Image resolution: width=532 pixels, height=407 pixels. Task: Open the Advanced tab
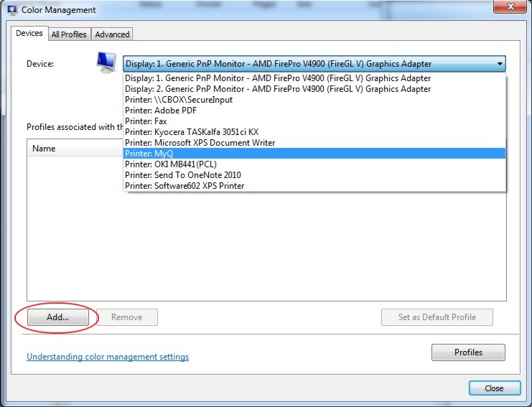[113, 34]
